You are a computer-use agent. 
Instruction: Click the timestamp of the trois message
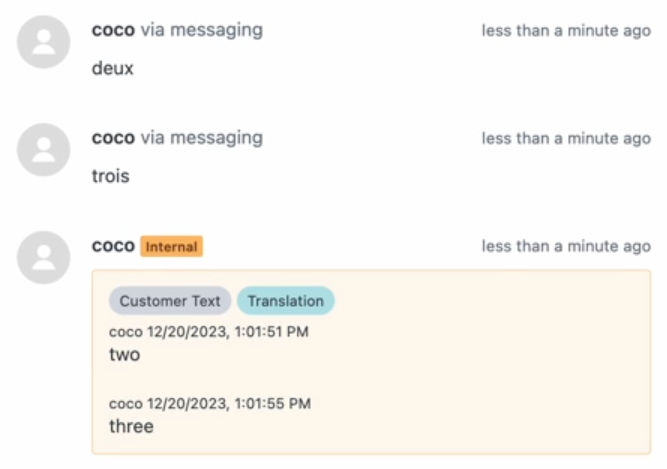(566, 138)
